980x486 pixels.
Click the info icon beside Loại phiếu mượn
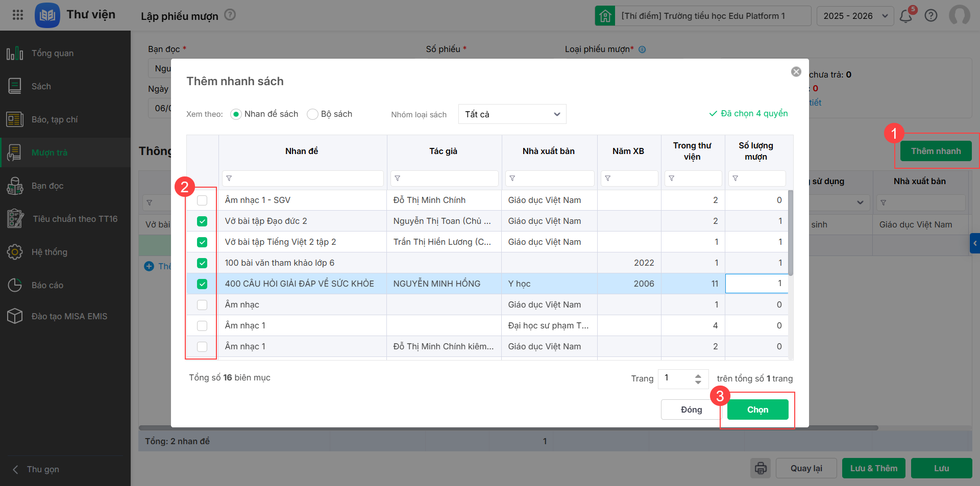[642, 49]
